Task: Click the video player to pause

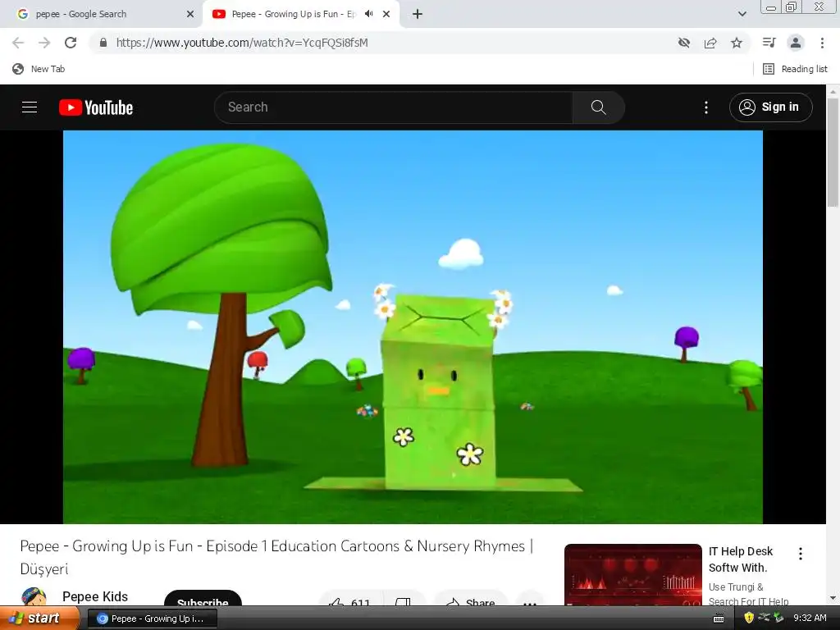Action: 413,326
